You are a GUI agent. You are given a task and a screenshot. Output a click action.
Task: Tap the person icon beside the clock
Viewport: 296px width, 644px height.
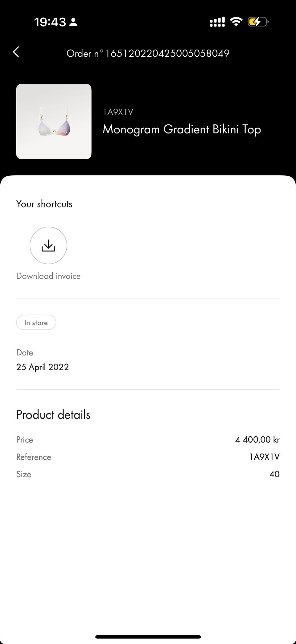point(73,22)
